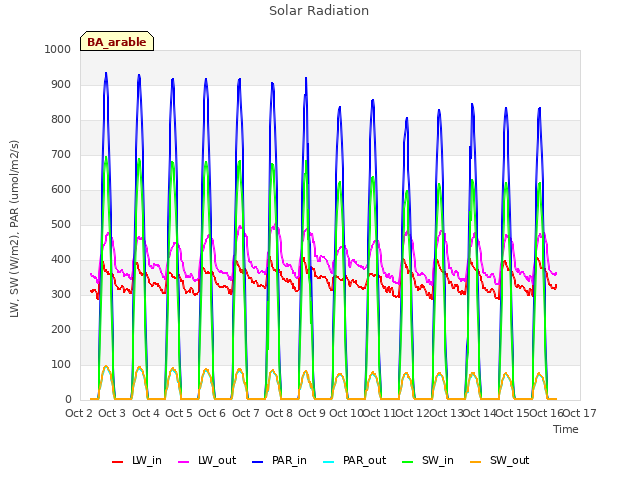Click the red LW_in legend swatch
The width and height of the screenshot is (640, 480).
pyautogui.click(x=118, y=462)
